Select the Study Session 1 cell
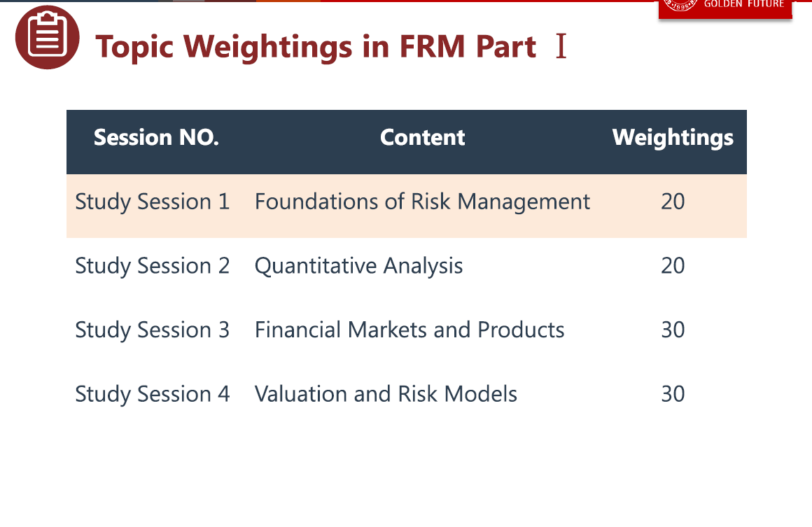The height and width of the screenshot is (527, 812). 153,202
